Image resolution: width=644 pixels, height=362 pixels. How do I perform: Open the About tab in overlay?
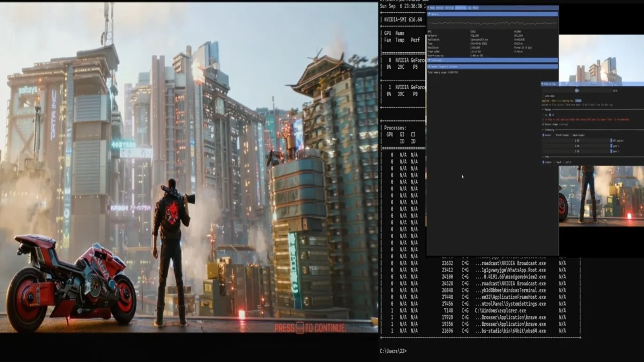(475, 8)
